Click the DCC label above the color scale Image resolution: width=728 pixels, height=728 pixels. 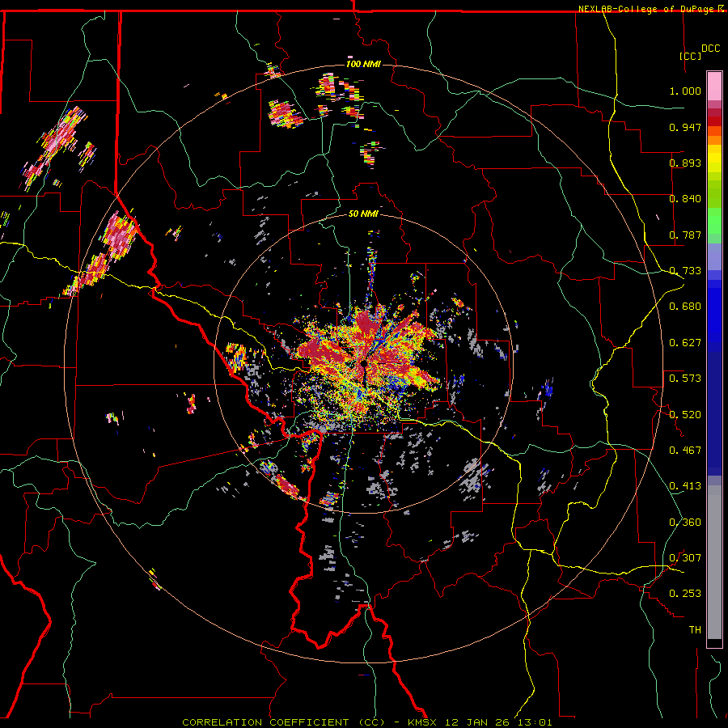click(711, 49)
